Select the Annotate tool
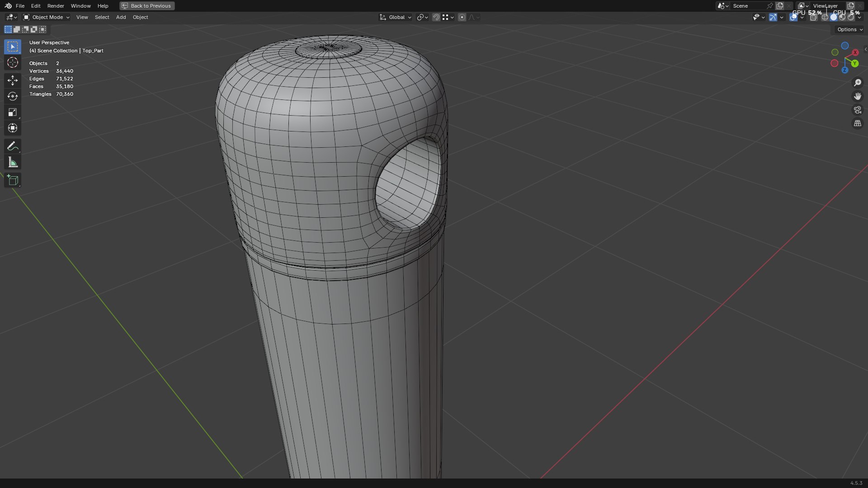 coord(13,146)
